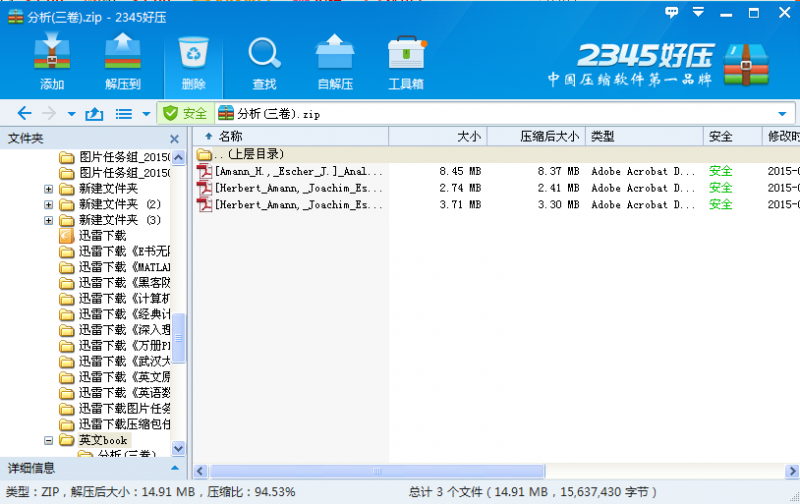This screenshot has height=504, width=800.
Task: Select the 迅雷下载《武汉大 folder
Action: point(115,362)
